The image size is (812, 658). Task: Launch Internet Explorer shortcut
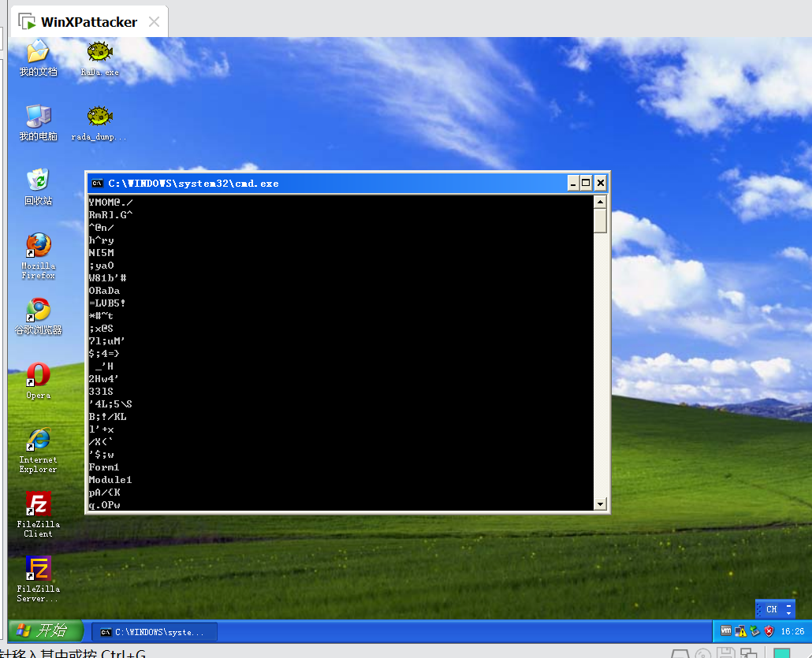[39, 451]
